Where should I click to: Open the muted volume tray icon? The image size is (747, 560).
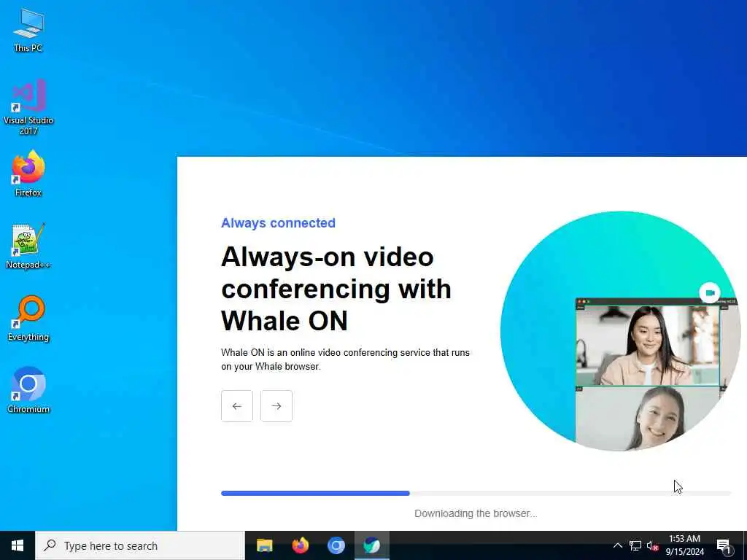[652, 545]
